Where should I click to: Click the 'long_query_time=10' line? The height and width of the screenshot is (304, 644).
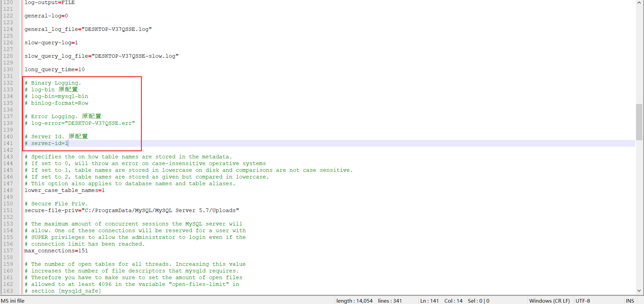[55, 69]
